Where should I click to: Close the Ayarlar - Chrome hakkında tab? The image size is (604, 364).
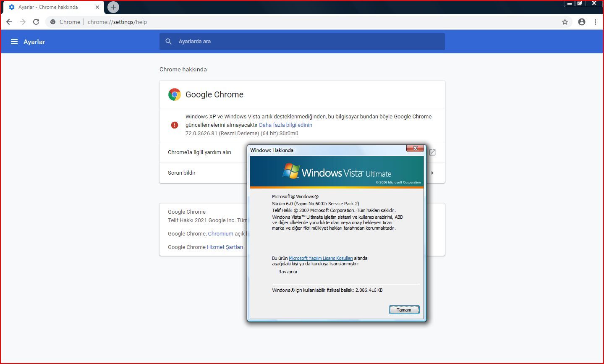click(x=97, y=7)
